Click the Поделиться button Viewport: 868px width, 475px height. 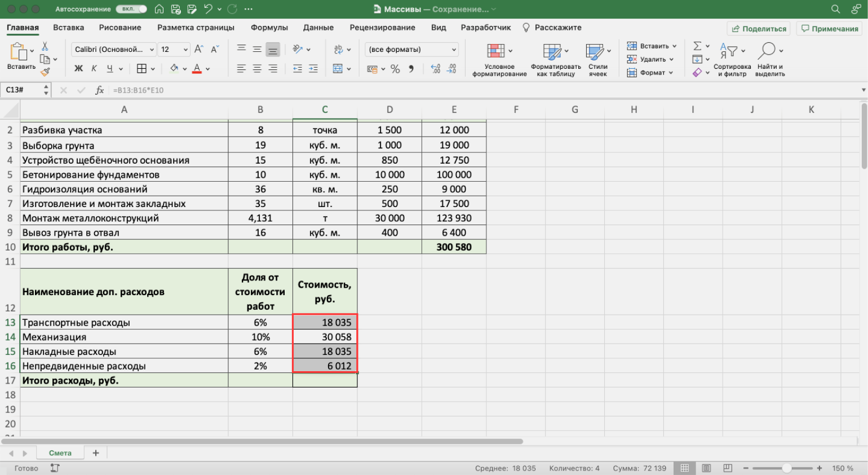pos(759,29)
